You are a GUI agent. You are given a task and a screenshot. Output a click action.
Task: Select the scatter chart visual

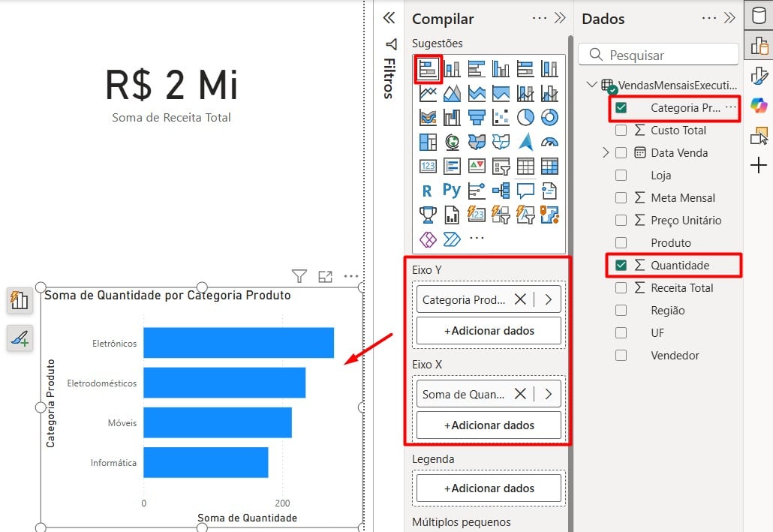coord(501,117)
